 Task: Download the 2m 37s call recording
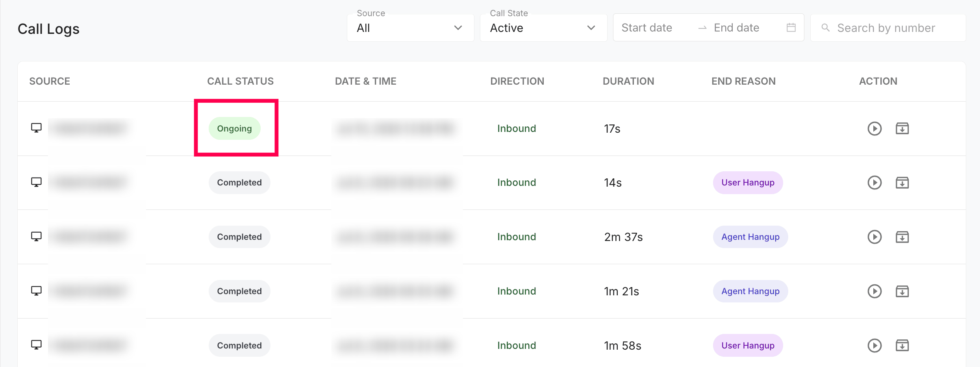(902, 237)
